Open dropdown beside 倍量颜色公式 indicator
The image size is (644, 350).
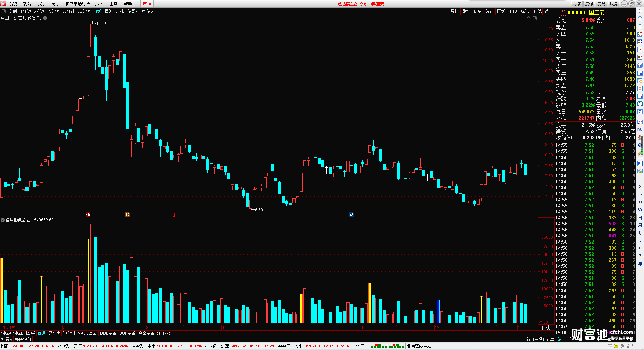pyautogui.click(x=3, y=220)
